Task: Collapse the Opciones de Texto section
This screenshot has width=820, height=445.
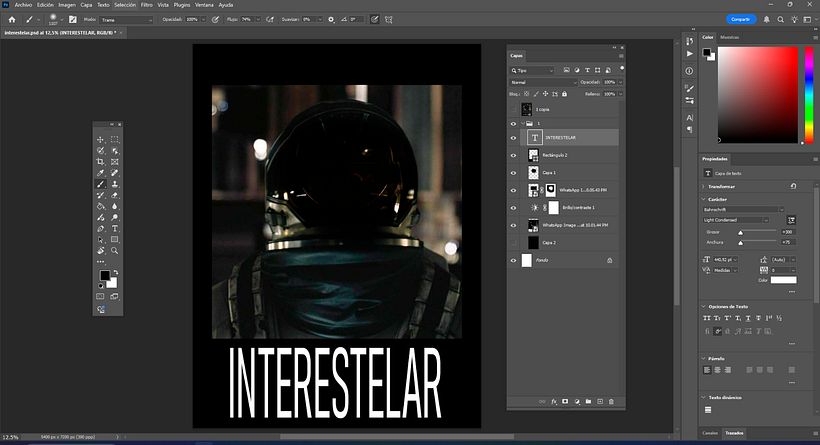Action: click(x=704, y=306)
